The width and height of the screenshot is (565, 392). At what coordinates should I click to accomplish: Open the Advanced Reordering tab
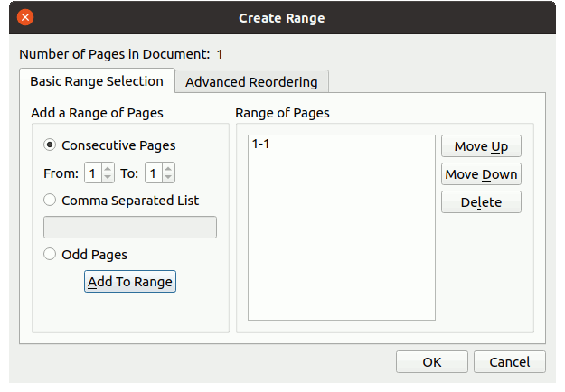(x=251, y=82)
